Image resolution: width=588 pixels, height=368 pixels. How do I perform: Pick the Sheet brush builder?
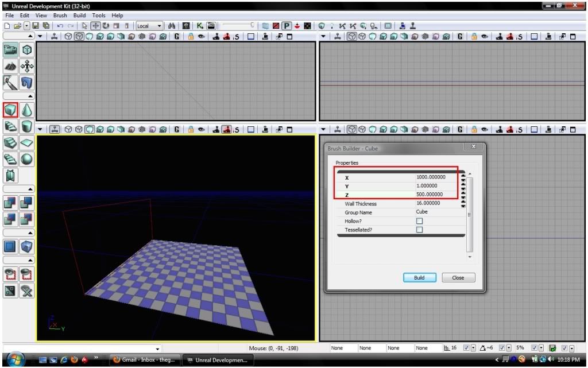pos(26,143)
